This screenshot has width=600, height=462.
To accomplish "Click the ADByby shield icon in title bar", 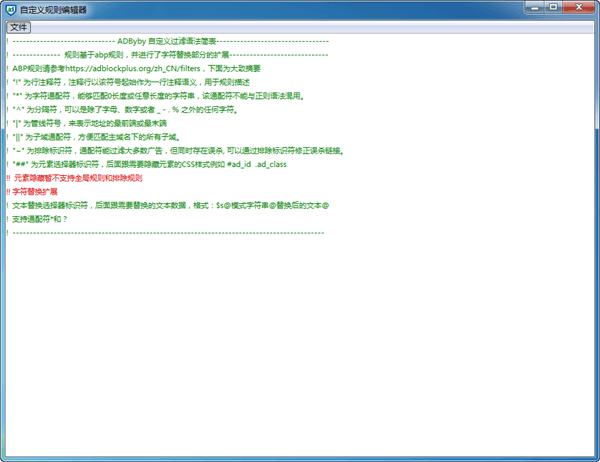I will click(x=9, y=8).
